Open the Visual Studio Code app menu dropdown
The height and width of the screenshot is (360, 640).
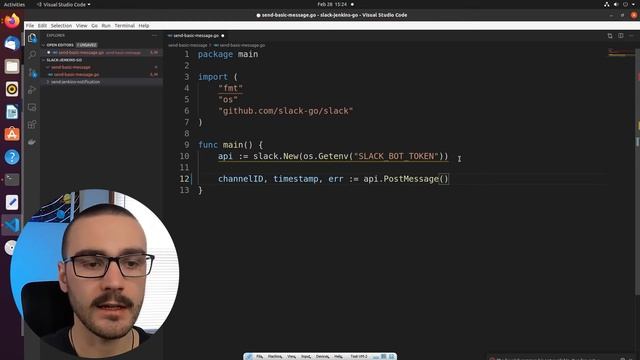point(64,4)
